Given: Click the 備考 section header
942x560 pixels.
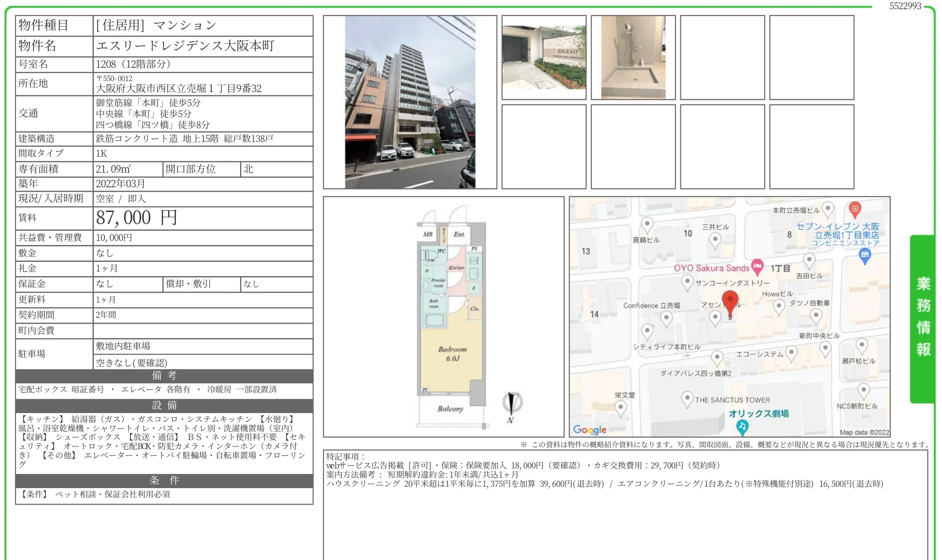Looking at the screenshot, I should pyautogui.click(x=164, y=376).
